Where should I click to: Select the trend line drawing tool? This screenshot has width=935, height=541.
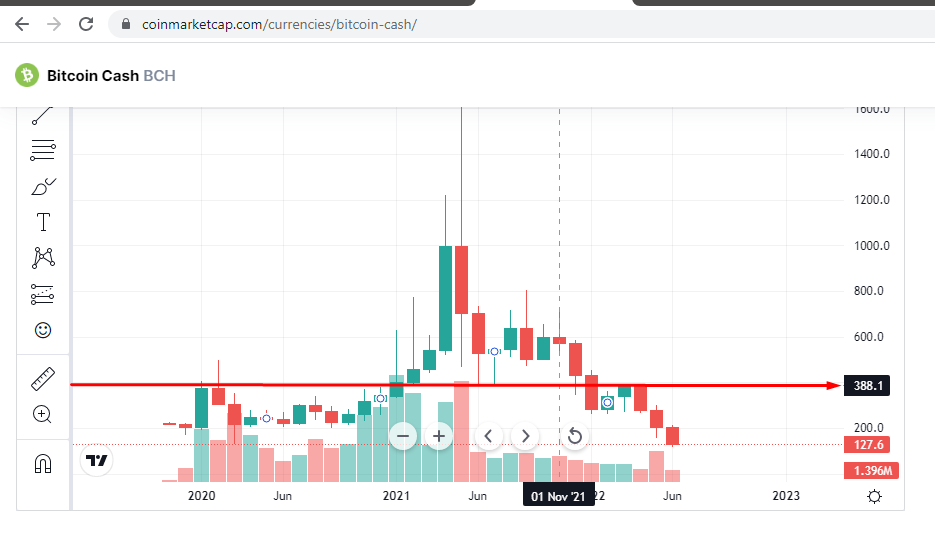tap(43, 116)
